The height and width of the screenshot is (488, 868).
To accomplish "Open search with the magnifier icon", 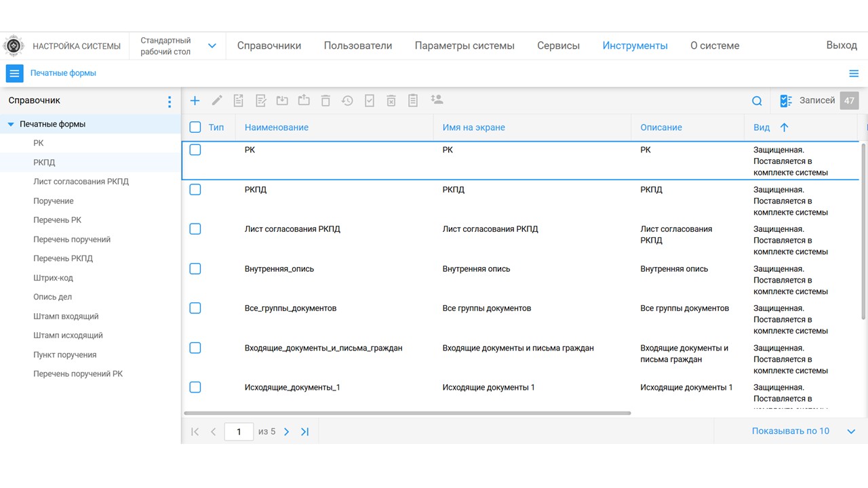I will click(x=757, y=101).
